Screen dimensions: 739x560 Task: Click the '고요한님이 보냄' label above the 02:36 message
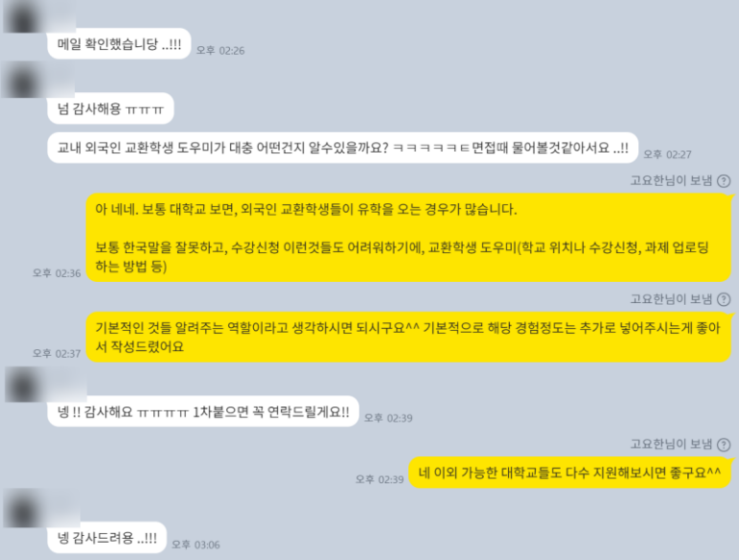click(671, 181)
